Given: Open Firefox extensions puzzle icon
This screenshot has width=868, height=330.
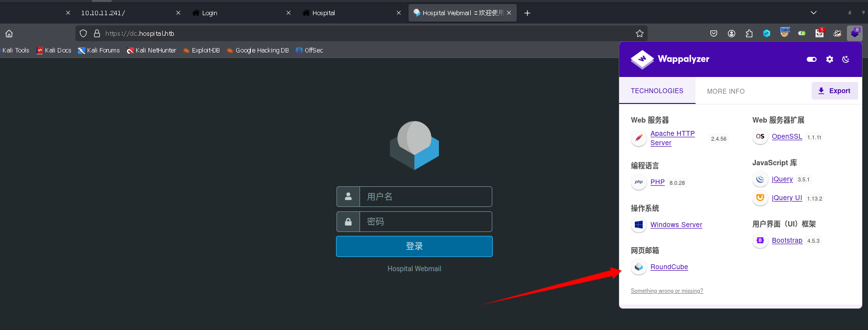Looking at the screenshot, I should (749, 33).
